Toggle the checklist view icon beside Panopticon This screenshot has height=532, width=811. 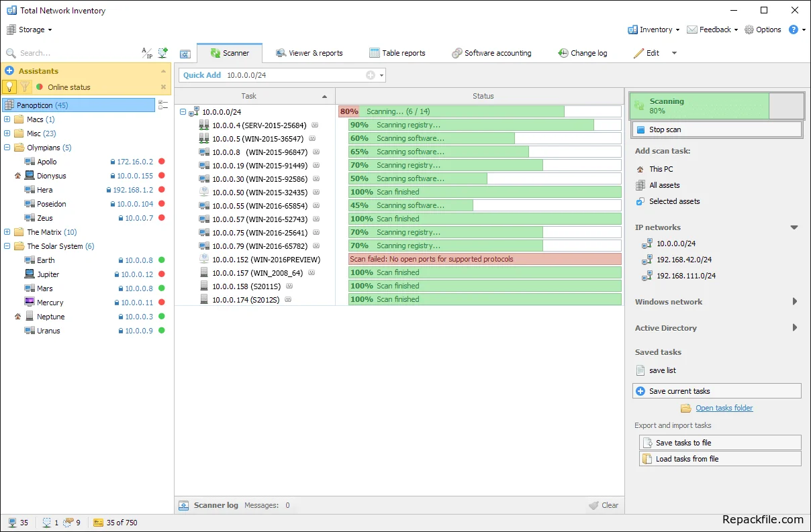162,105
